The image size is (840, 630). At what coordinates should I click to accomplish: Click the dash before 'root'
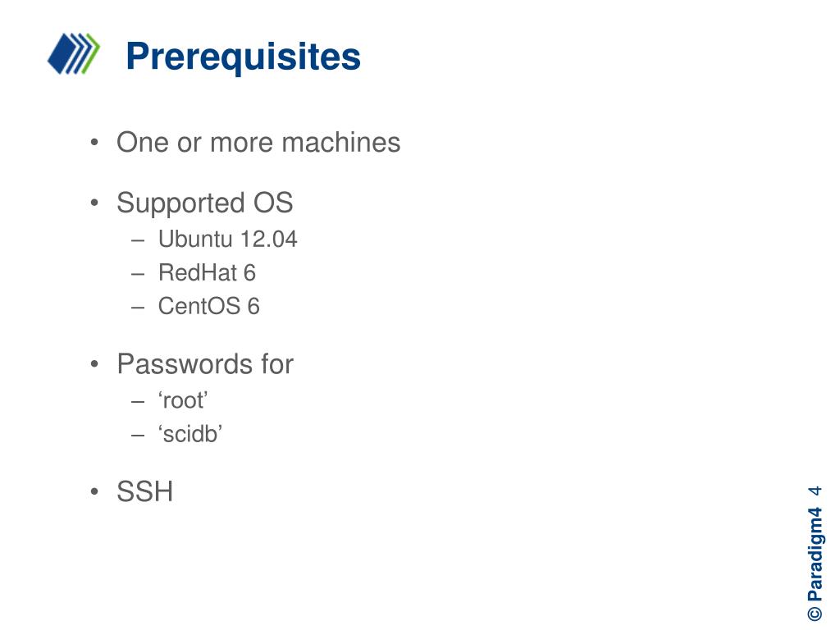[x=138, y=401]
